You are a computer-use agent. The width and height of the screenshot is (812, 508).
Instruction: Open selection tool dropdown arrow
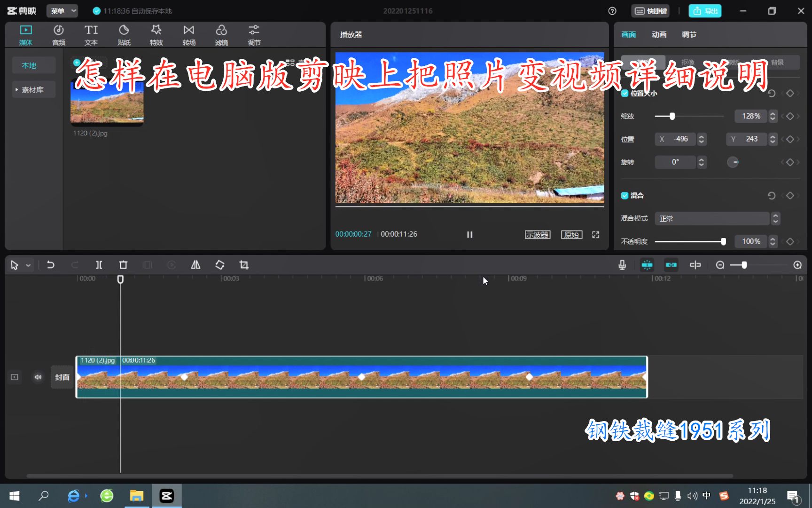[28, 265]
